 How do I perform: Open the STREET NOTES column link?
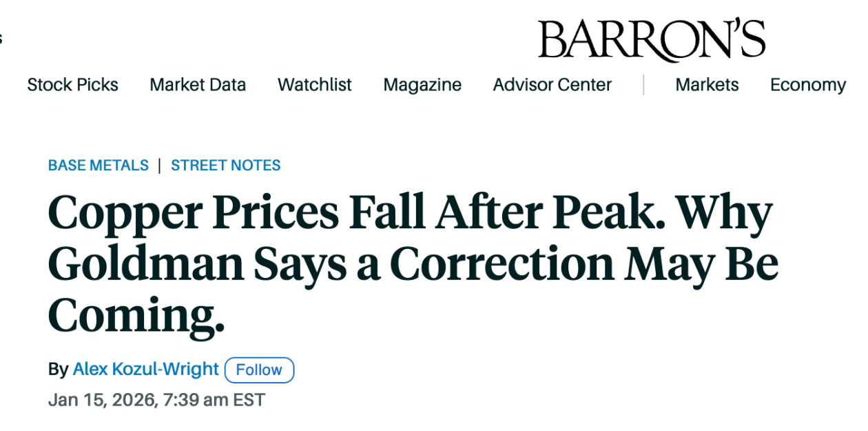(x=226, y=166)
